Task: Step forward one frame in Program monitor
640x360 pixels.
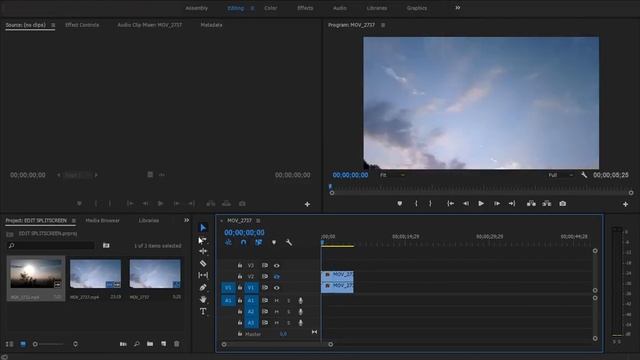Action: (x=497, y=203)
